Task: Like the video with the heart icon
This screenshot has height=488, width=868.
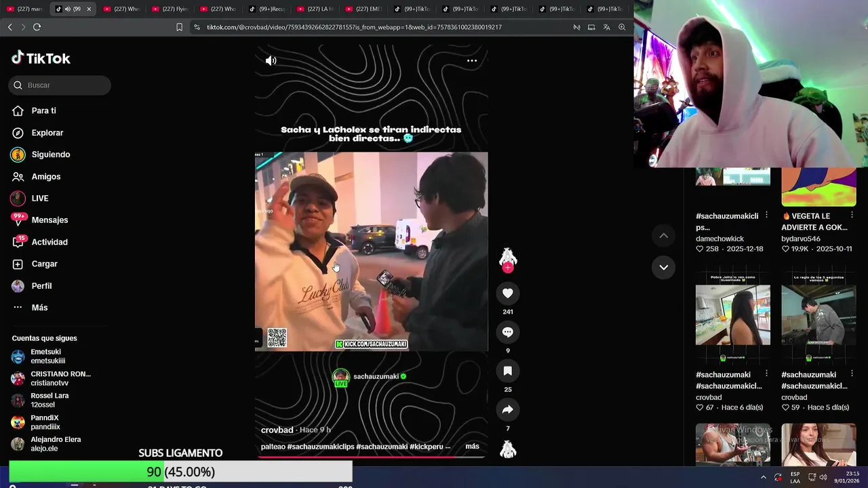Action: coord(508,293)
